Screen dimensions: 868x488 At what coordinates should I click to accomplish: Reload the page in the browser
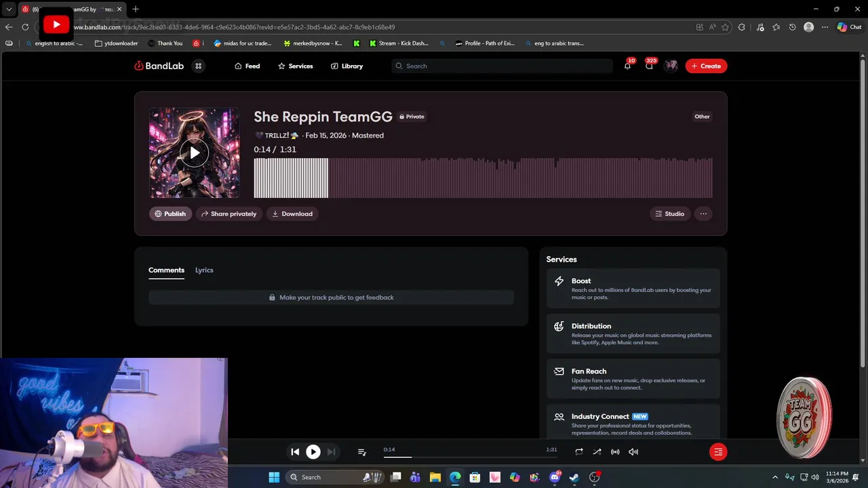[x=25, y=27]
